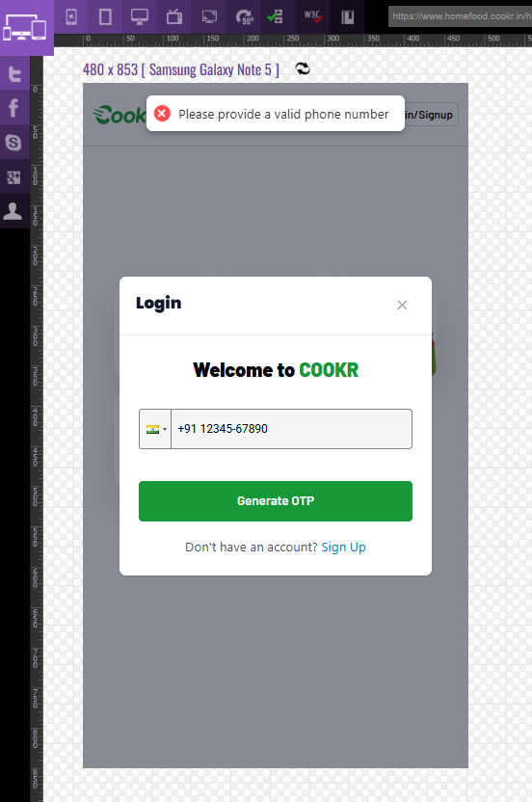Image resolution: width=532 pixels, height=802 pixels.
Task: Open the Google Plus sidebar icon
Action: point(14,177)
